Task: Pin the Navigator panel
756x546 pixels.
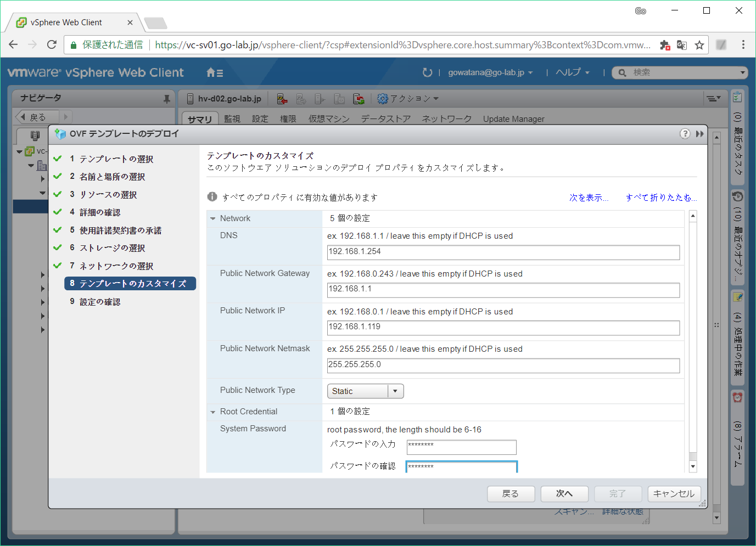Action: [x=167, y=99]
